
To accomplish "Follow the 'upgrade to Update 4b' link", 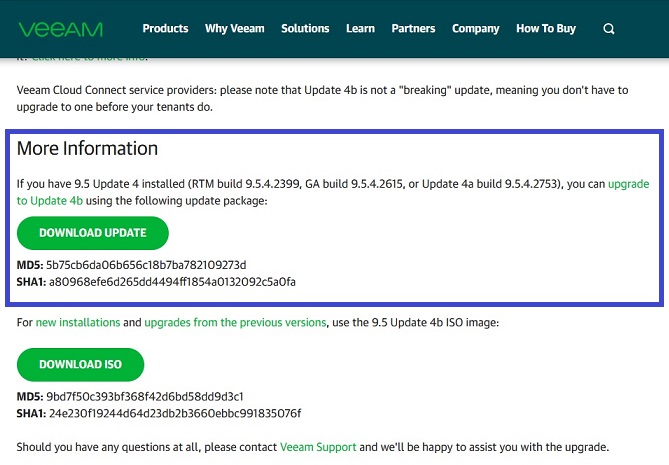I will [628, 184].
